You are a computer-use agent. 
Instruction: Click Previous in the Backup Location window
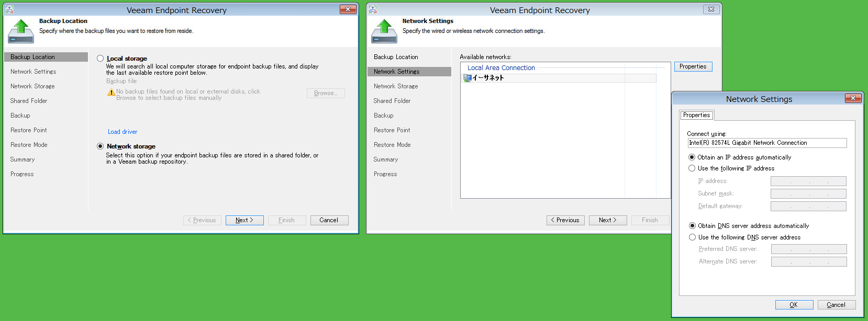(203, 220)
